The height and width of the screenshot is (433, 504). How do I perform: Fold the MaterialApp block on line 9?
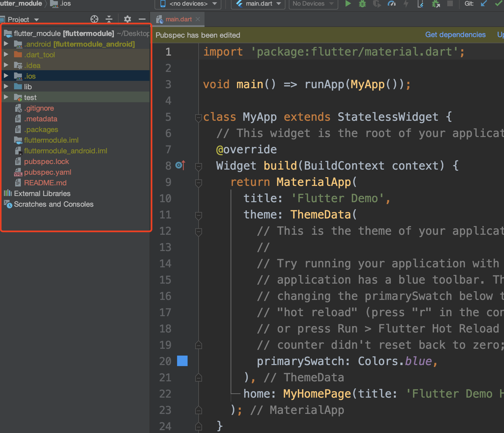point(199,183)
